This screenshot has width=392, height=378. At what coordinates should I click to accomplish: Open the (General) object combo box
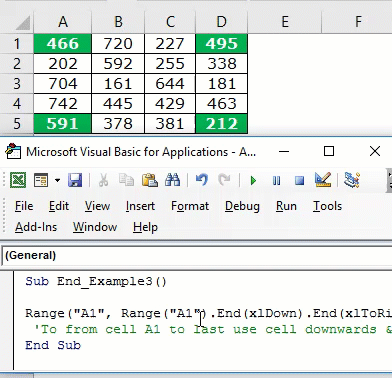pyautogui.click(x=197, y=256)
